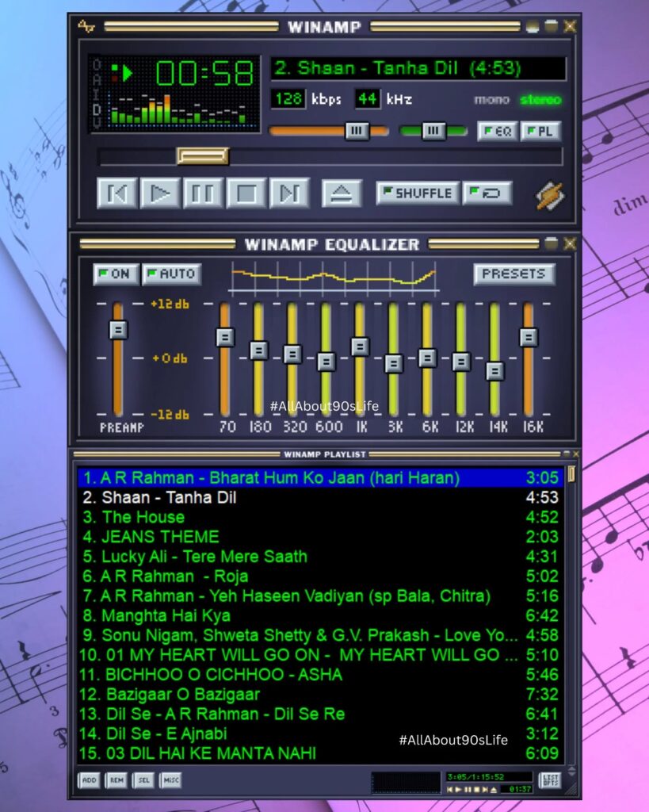Select track "4. JEANS THEME"
Viewport: 649px width, 812px height.
click(x=320, y=537)
